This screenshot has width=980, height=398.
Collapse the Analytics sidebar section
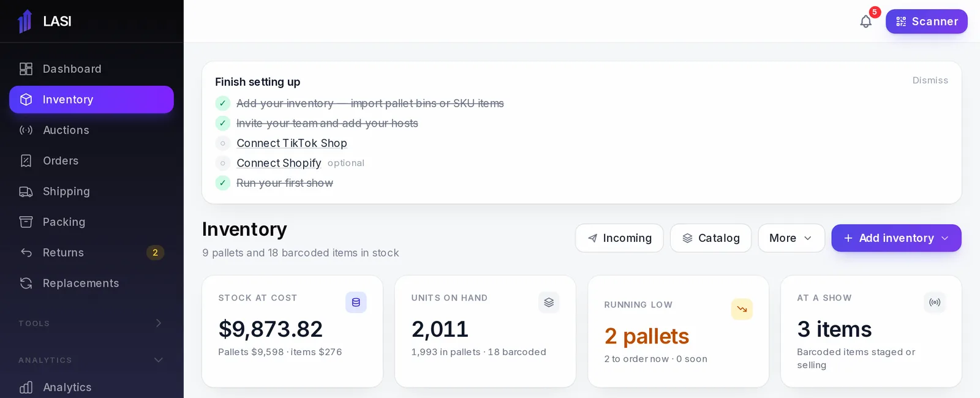(x=91, y=360)
